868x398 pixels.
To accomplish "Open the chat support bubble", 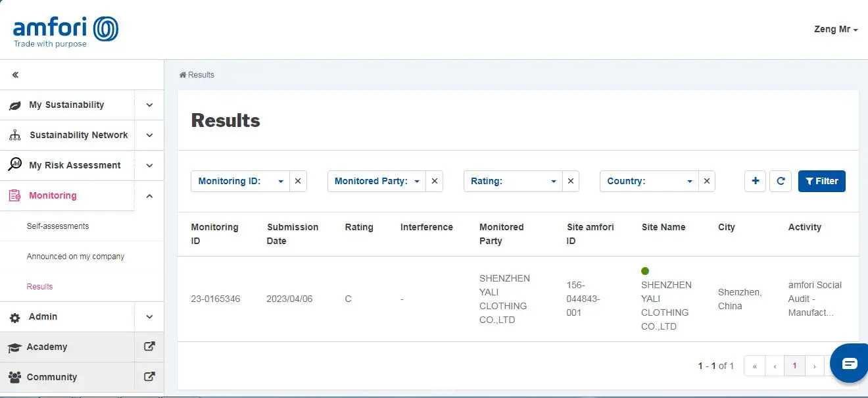I will point(849,363).
